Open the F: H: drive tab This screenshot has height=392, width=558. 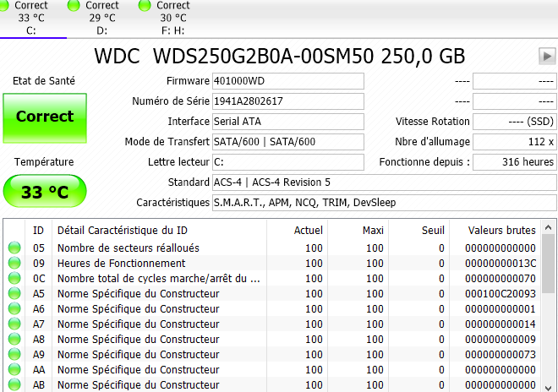coord(173,19)
